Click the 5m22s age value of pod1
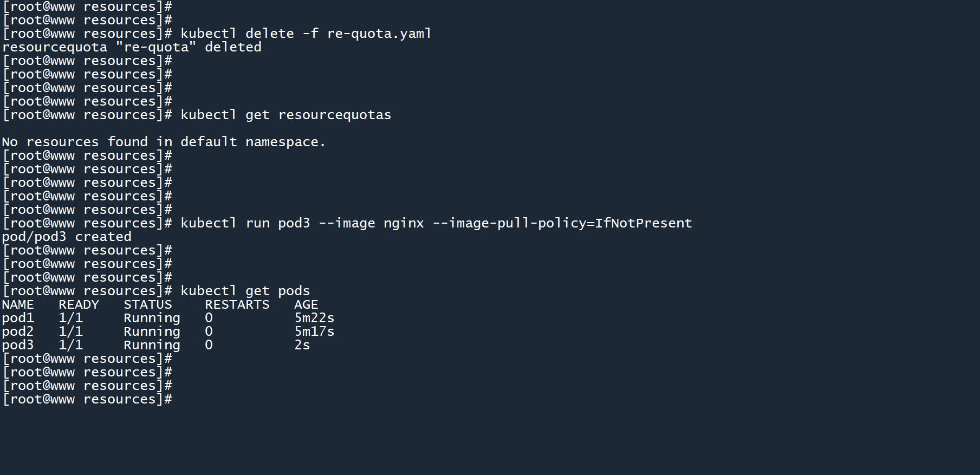The width and height of the screenshot is (980, 475). click(314, 318)
